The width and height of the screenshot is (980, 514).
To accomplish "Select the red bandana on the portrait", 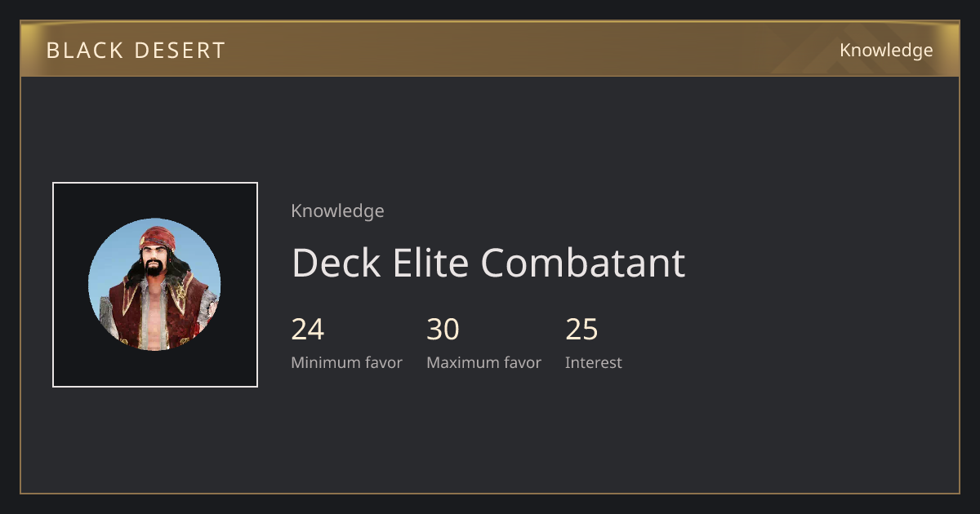I will (x=157, y=239).
